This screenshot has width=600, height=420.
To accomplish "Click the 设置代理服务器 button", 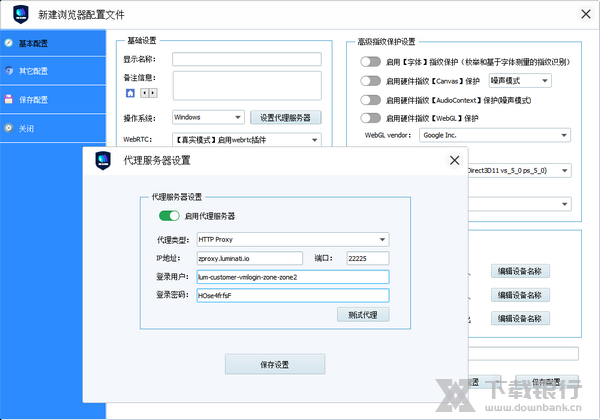I will 285,117.
